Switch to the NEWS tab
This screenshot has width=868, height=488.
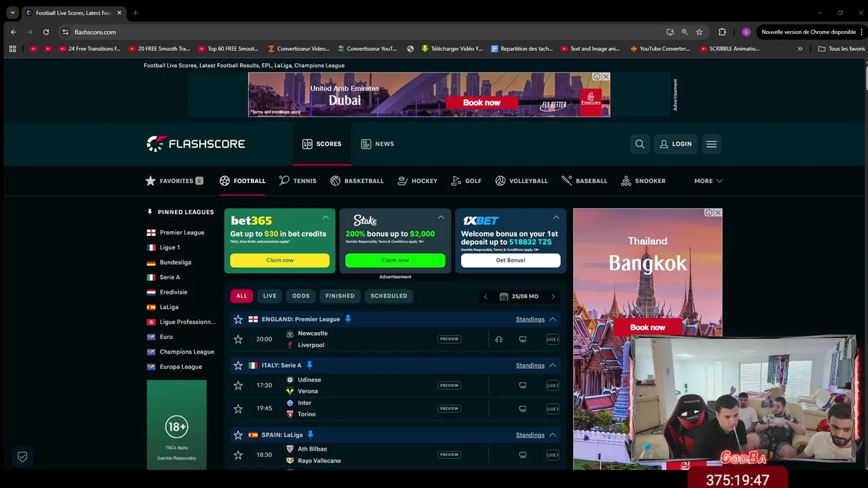click(377, 144)
